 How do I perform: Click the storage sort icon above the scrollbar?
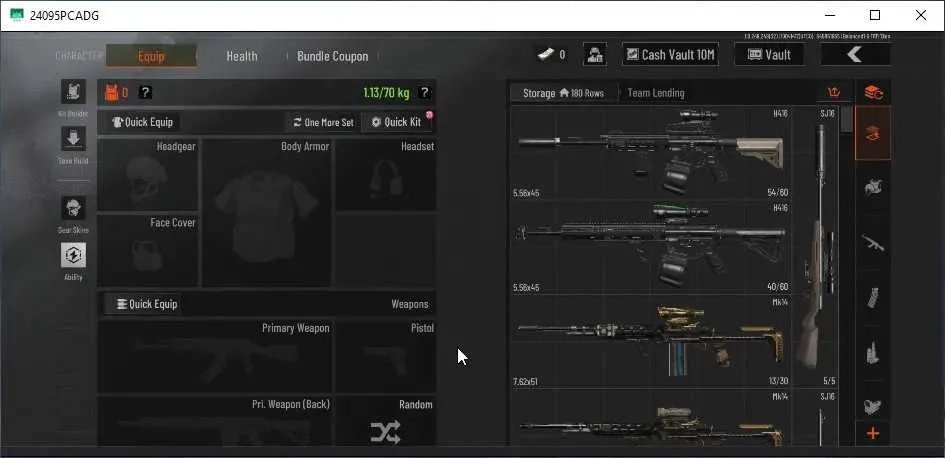coord(834,93)
